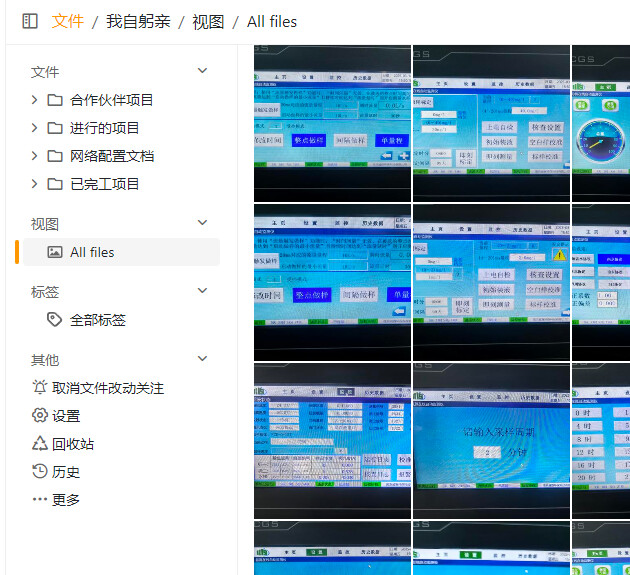Click the alarm icon for 取消文件改动关注

point(39,387)
